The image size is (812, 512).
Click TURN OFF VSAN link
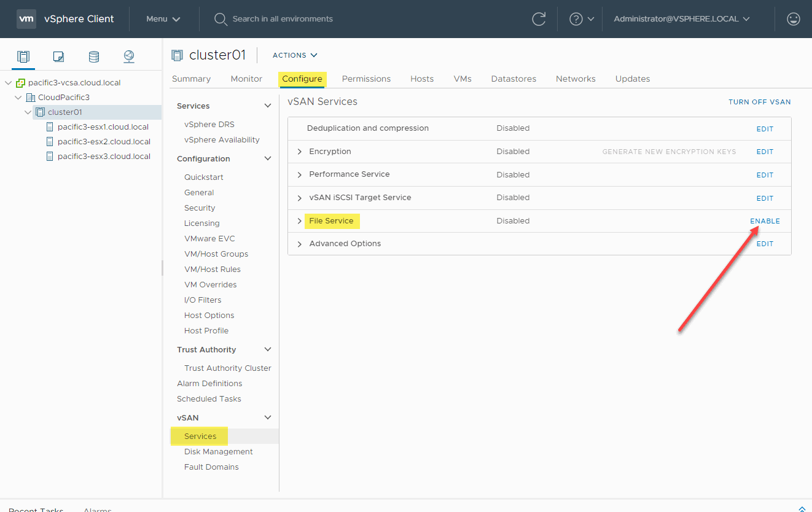click(x=760, y=102)
